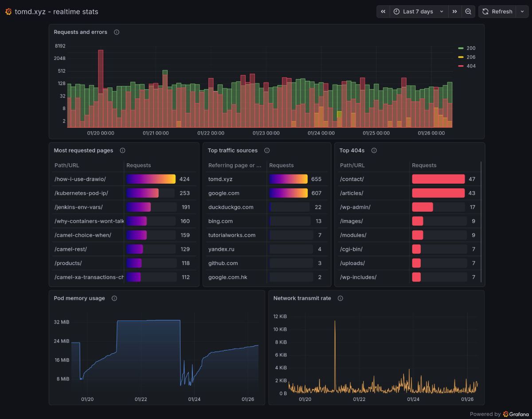Click the Pod memory usage info icon
532x419 pixels.
[x=114, y=298]
